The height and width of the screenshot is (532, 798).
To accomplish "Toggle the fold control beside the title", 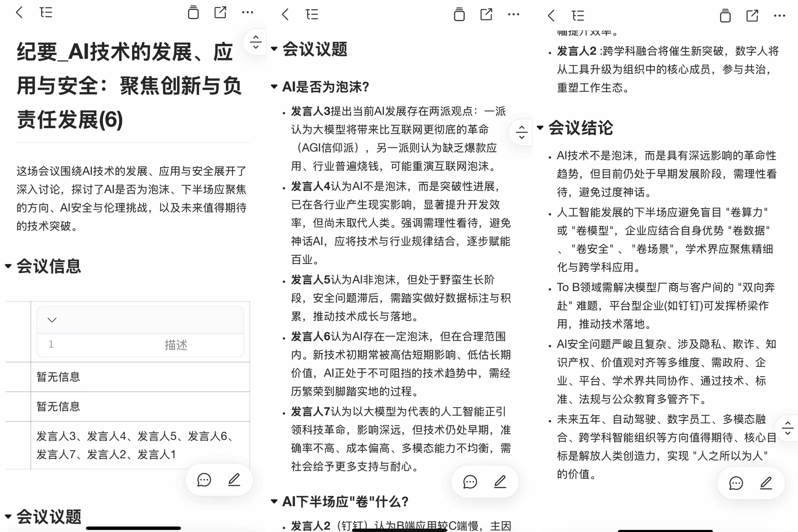I will (256, 42).
